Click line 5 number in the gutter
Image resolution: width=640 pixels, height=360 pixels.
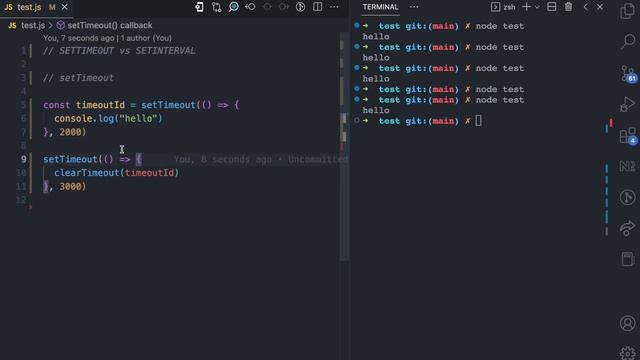coord(23,105)
